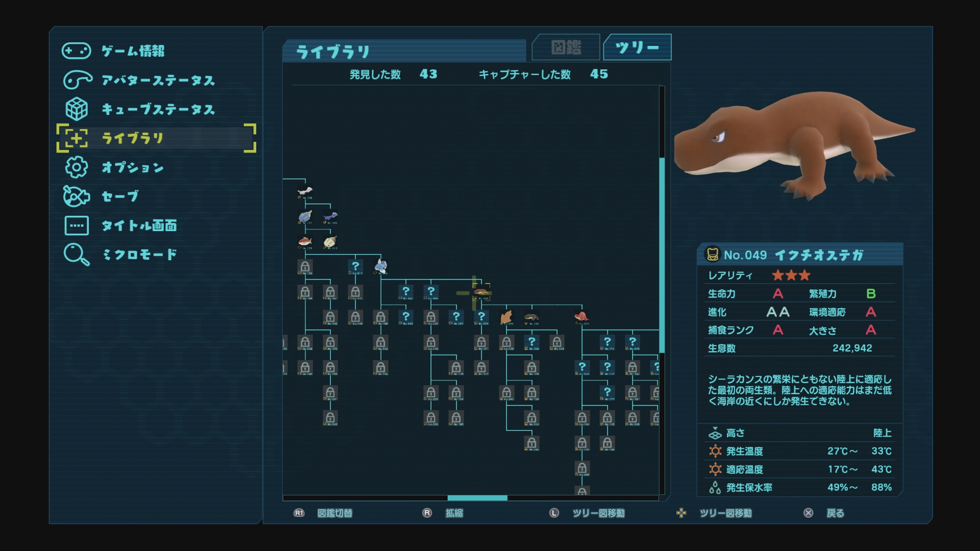Select the ミクロモード magnifier icon
The height and width of the screenshot is (551, 980).
pyautogui.click(x=77, y=255)
